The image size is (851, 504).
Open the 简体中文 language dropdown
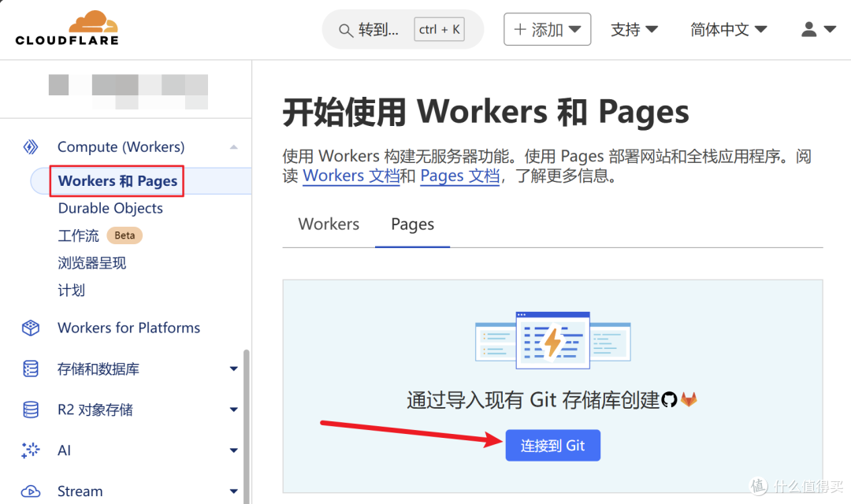(728, 29)
